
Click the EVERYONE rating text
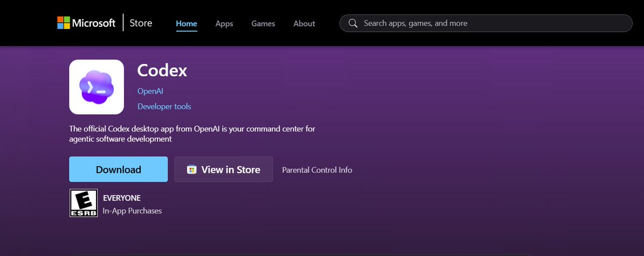[x=122, y=198]
